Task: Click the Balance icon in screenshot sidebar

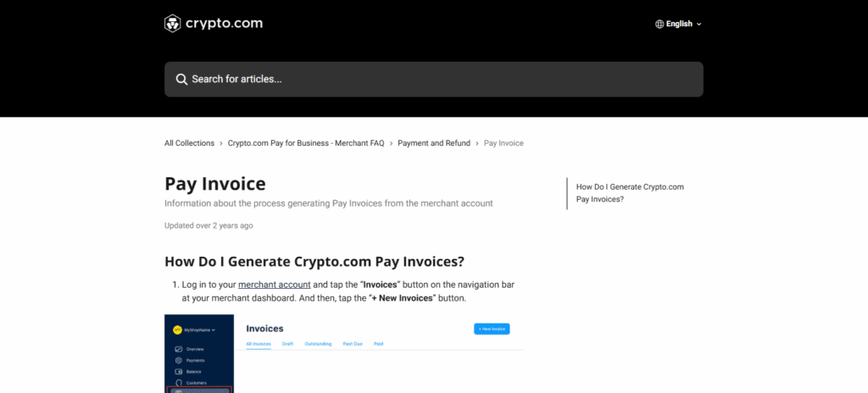Action: [178, 372]
